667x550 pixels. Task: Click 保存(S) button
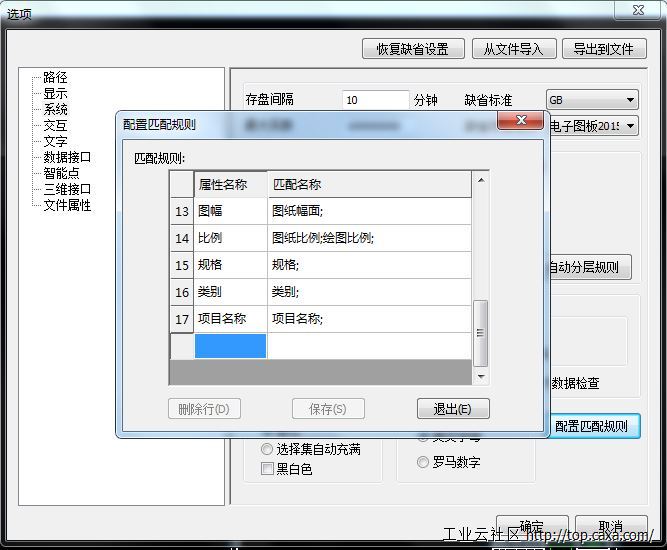coord(328,409)
